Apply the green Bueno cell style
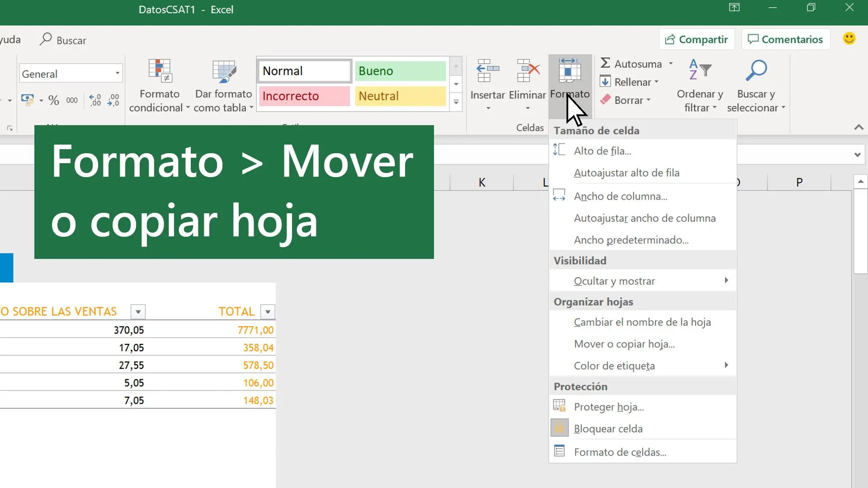Image resolution: width=868 pixels, height=488 pixels. [400, 71]
